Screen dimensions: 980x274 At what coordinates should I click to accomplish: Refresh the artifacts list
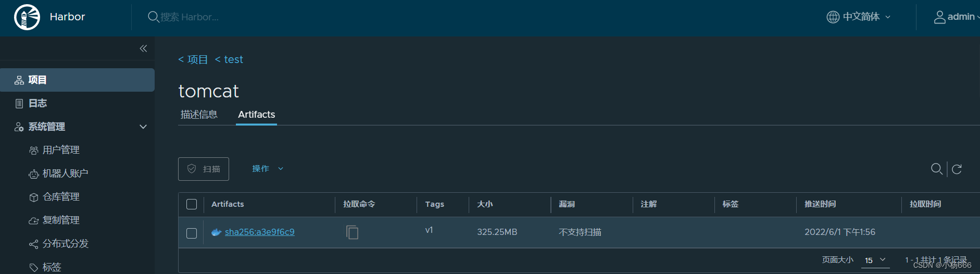point(957,169)
